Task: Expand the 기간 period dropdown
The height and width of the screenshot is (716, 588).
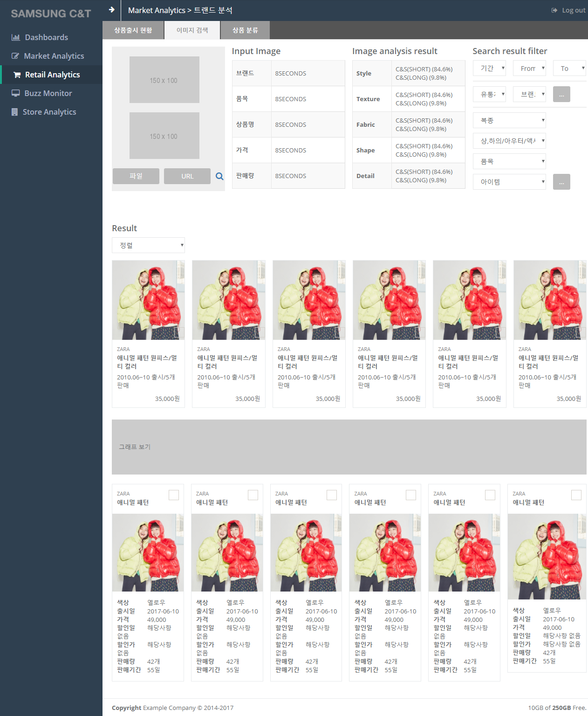Action: (x=490, y=69)
